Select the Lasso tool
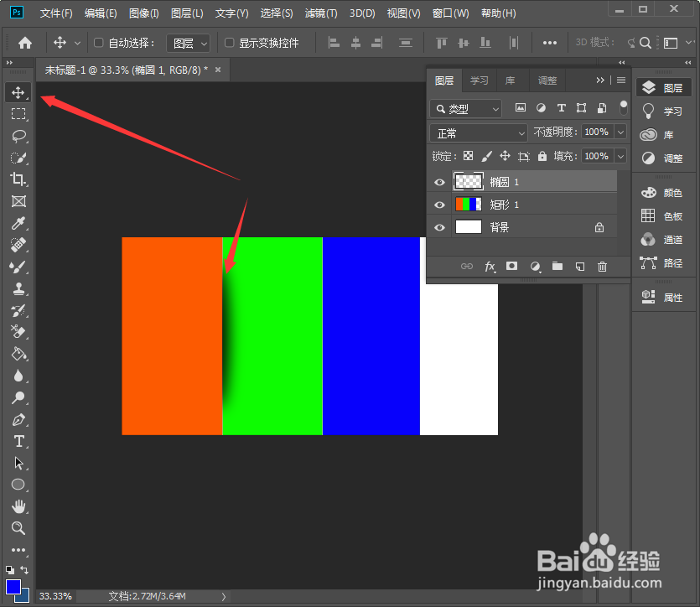Image resolution: width=700 pixels, height=607 pixels. 18,136
